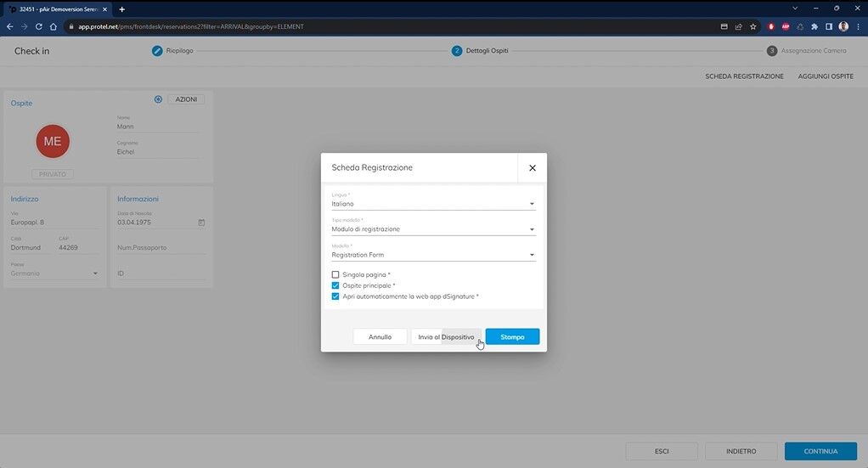
Task: Open the Modello dropdown showing Registration Form
Action: point(433,255)
